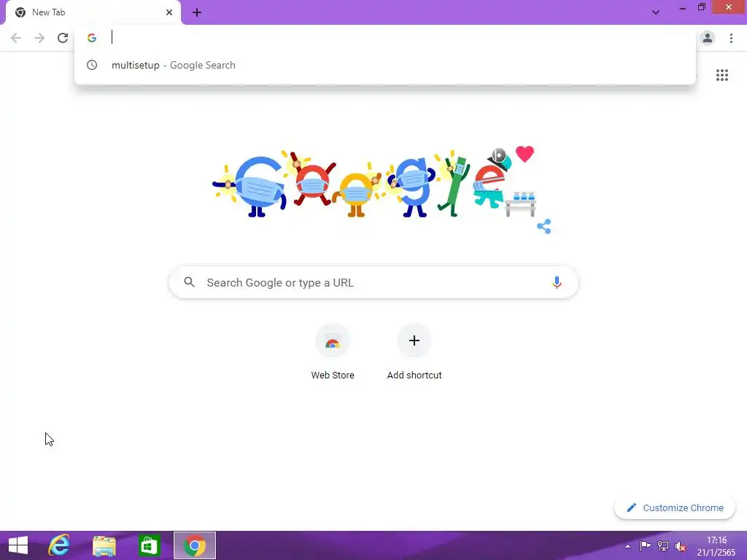This screenshot has height=560, width=747.
Task: Click the Google Doodle image
Action: pos(374,183)
